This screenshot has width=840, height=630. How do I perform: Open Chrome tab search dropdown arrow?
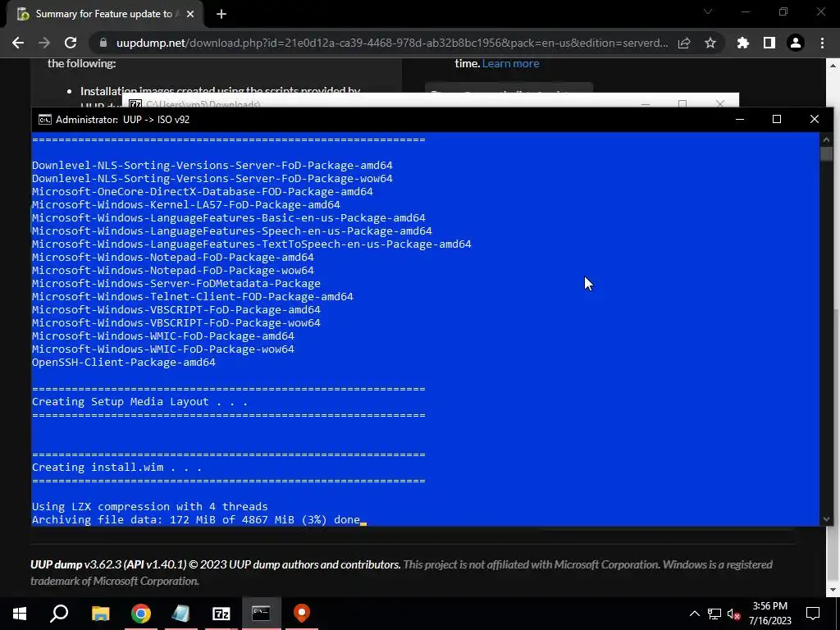[708, 11]
